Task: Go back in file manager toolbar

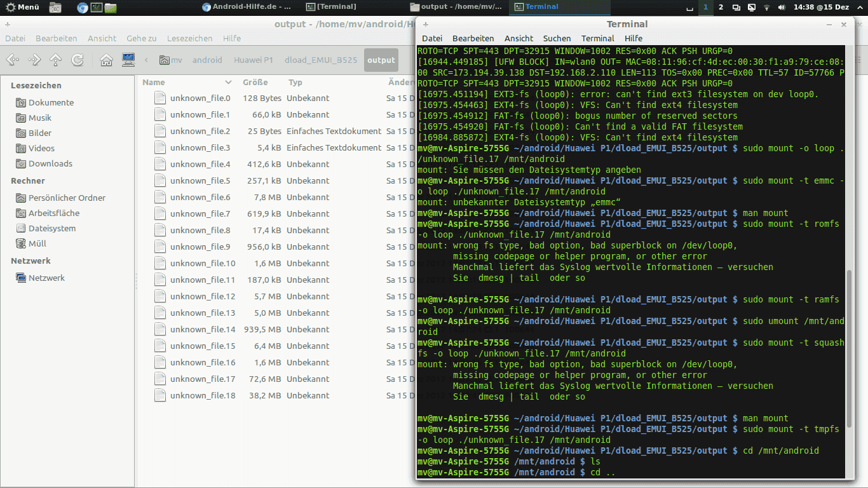Action: click(x=13, y=60)
